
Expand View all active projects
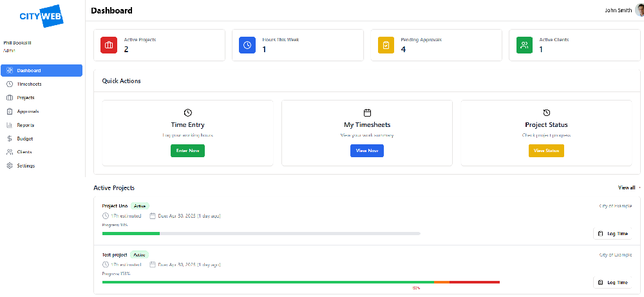click(x=627, y=187)
